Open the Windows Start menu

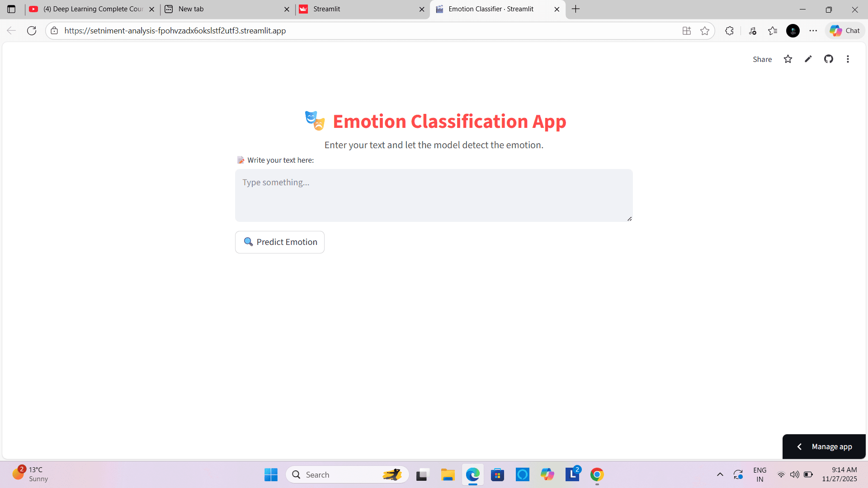(x=271, y=474)
